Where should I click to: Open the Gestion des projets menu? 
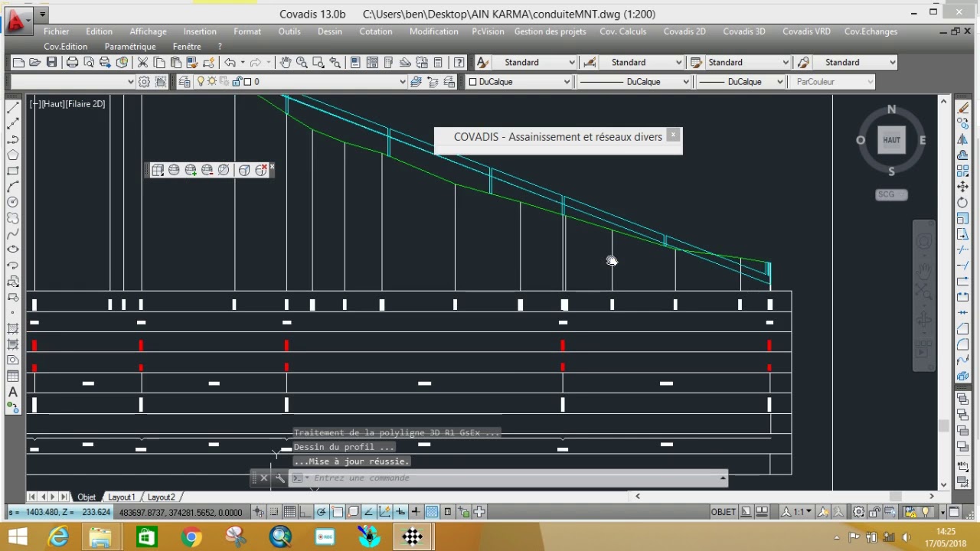[550, 31]
